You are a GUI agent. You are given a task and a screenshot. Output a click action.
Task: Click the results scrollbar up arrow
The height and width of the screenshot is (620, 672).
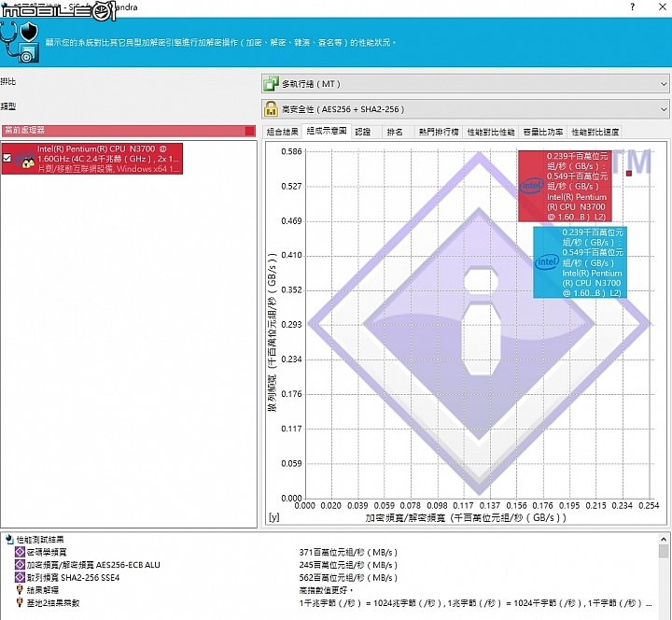pos(664,539)
